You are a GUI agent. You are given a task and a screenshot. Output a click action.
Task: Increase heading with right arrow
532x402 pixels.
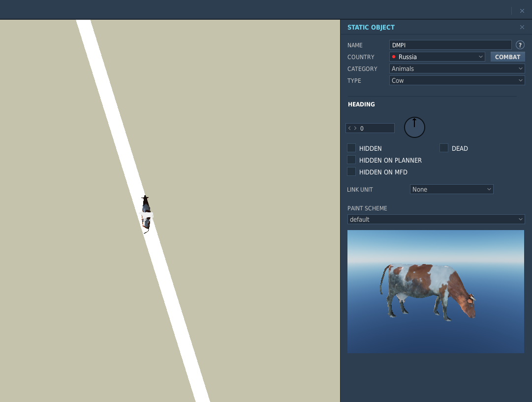(355, 128)
